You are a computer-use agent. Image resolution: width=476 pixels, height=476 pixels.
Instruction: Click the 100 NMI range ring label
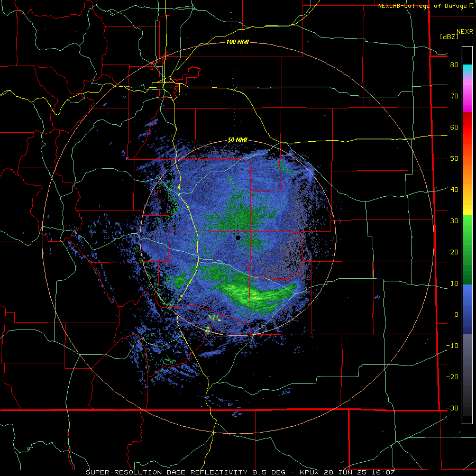(x=237, y=42)
